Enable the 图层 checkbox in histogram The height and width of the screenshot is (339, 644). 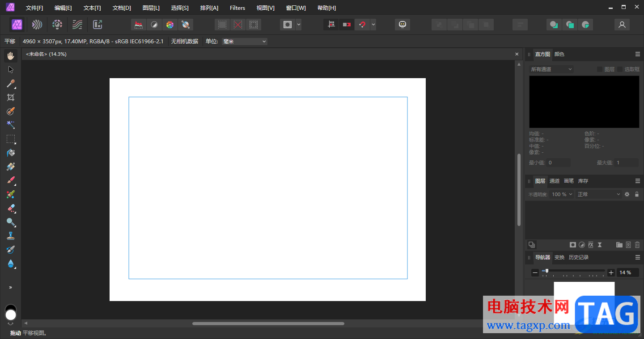click(600, 69)
